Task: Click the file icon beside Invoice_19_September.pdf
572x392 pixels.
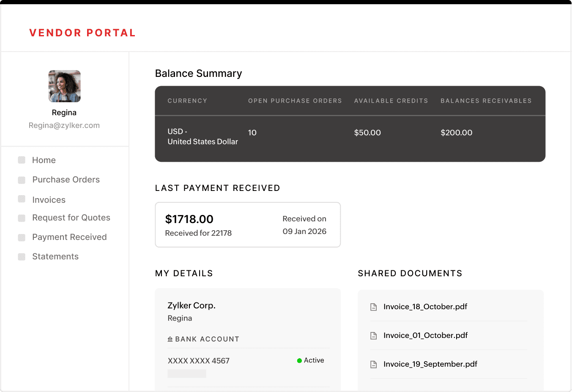Action: click(373, 364)
